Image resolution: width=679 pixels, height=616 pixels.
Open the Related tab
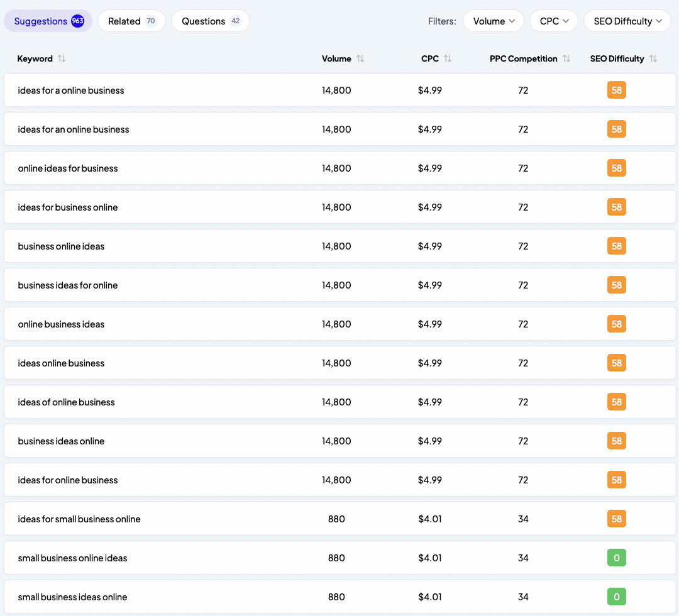pos(131,21)
